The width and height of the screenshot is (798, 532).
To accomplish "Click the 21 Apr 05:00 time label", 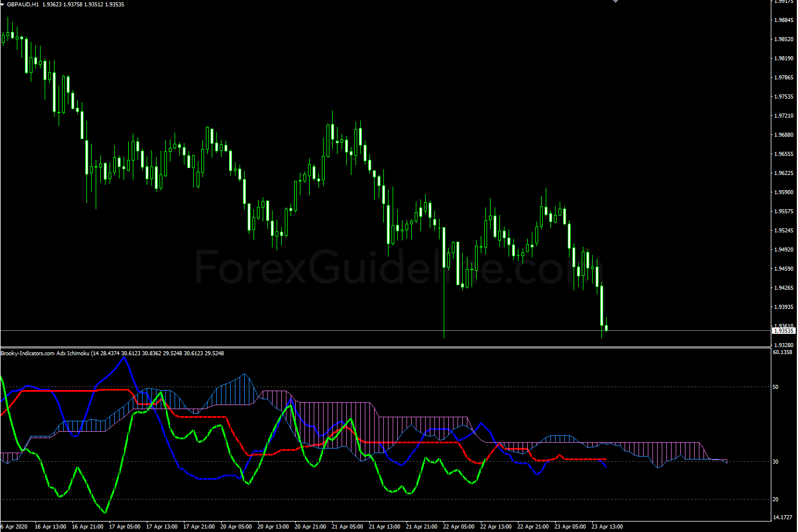I will (x=347, y=527).
